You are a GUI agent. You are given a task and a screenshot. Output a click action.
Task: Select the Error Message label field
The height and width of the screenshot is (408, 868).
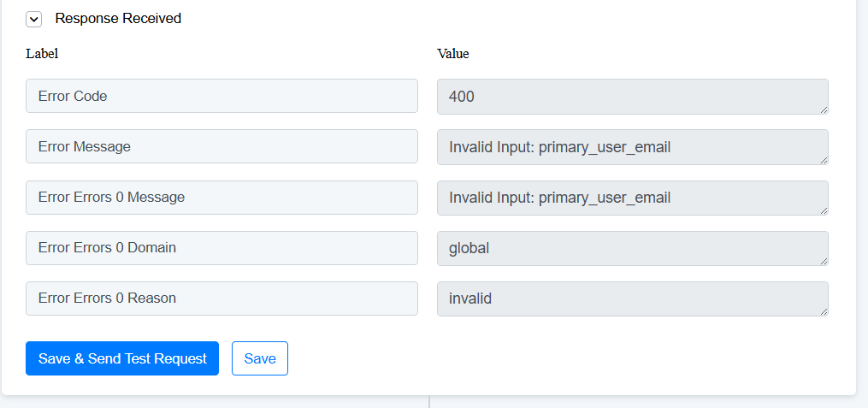(221, 146)
